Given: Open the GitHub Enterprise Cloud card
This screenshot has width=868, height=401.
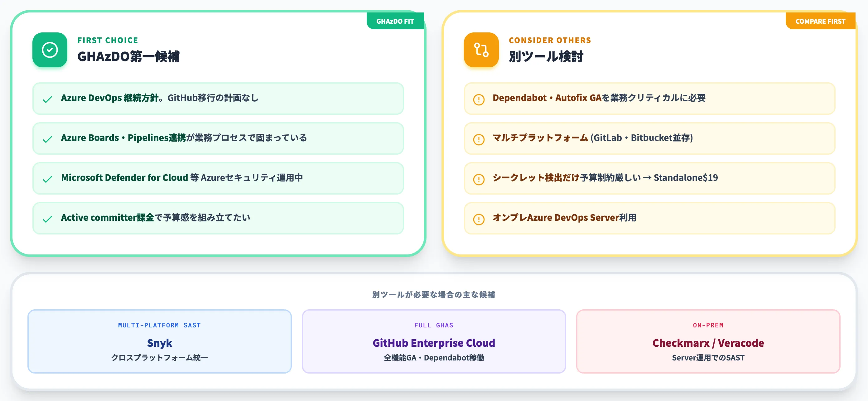Looking at the screenshot, I should pos(434,341).
